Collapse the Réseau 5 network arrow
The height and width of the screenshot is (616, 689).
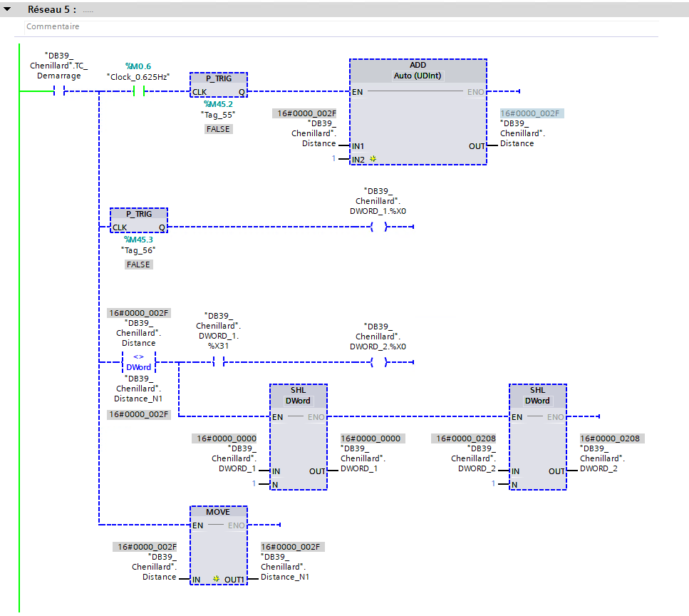coord(8,10)
